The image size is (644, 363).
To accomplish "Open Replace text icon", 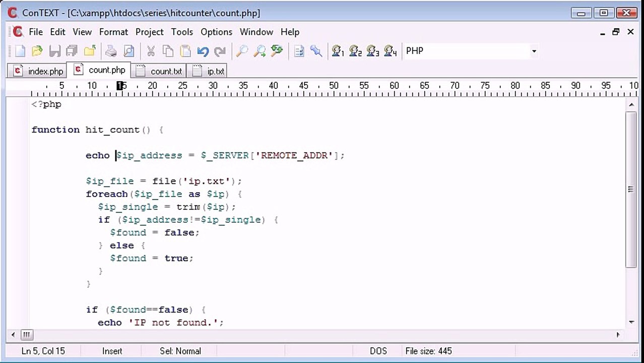I will [x=277, y=51].
